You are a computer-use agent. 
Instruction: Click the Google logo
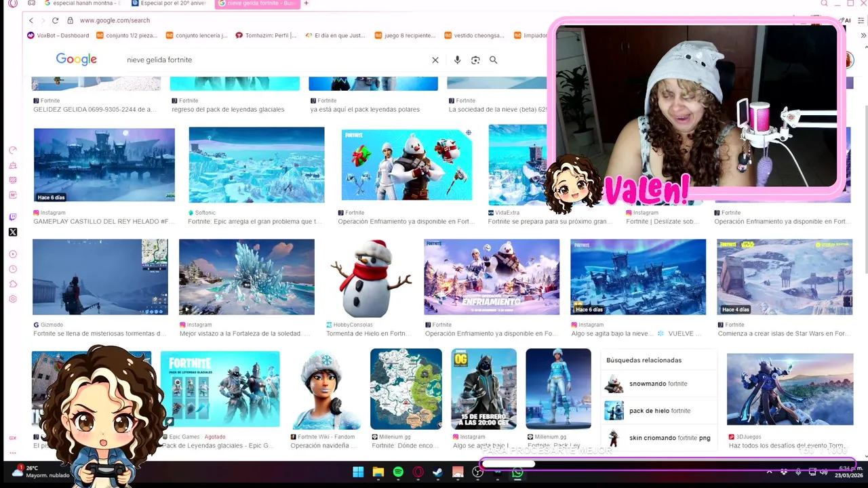pos(77,60)
